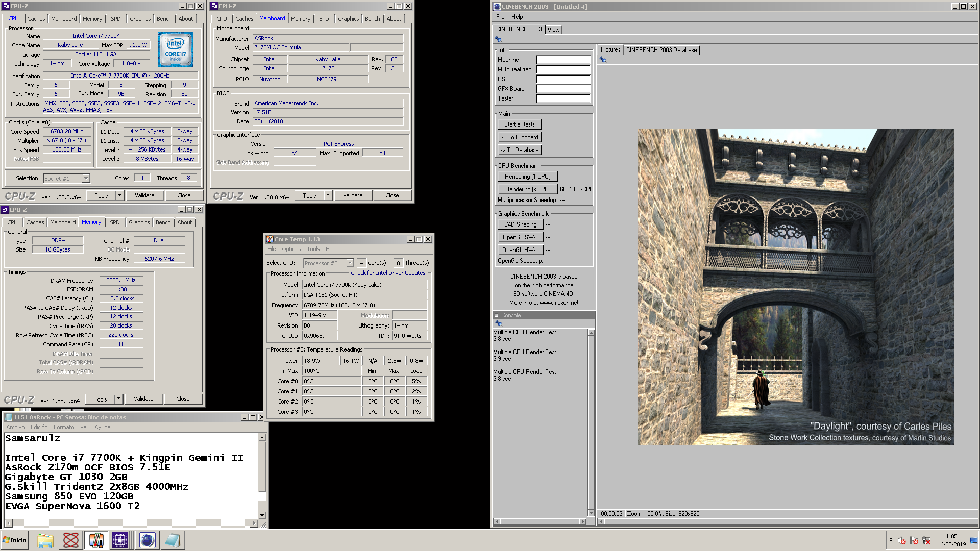
Task: Expand Tools arrow in CPU-Z Memory window
Action: coord(118,399)
